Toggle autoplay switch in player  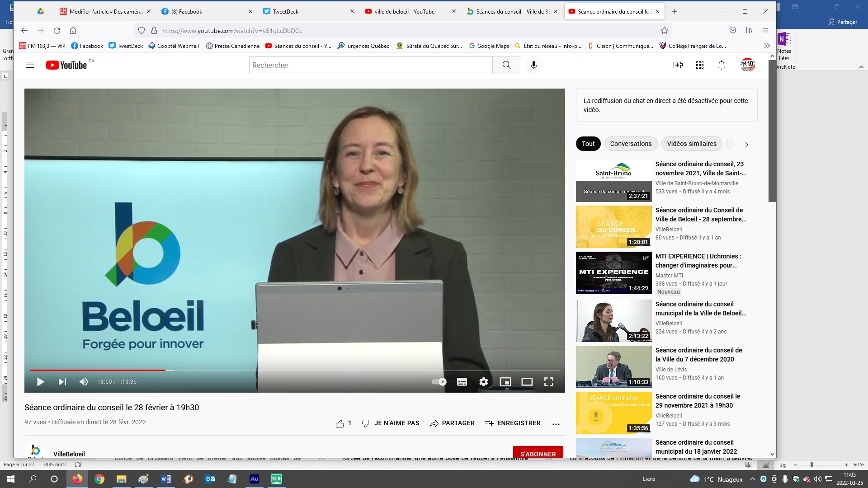tap(439, 382)
